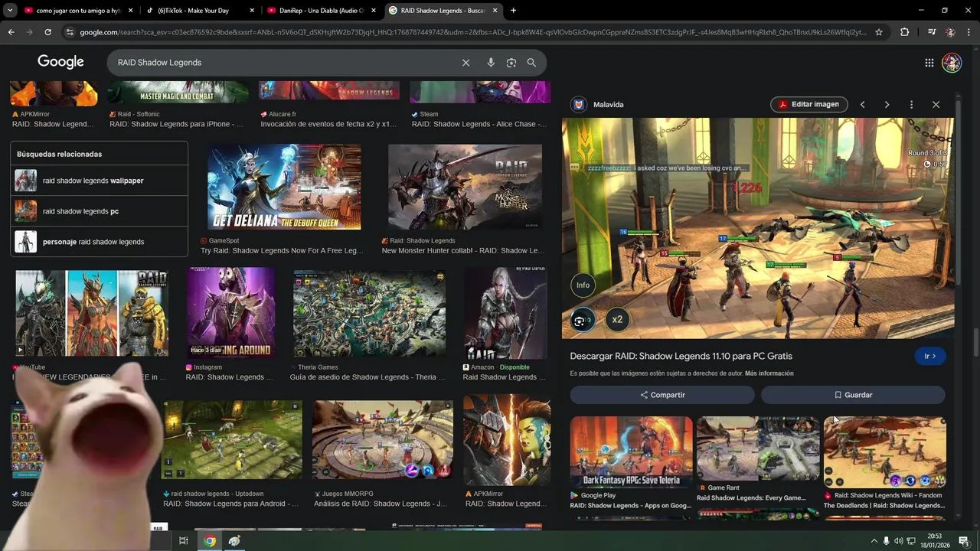Open the browser extensions puzzle icon
The height and width of the screenshot is (551, 980).
click(x=904, y=32)
